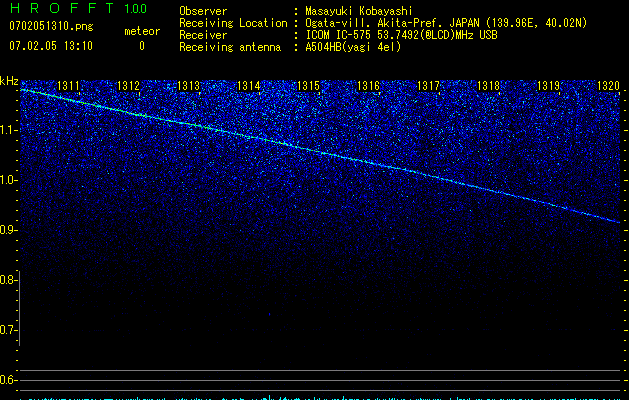Screen dimensions: 629x400
Task: Click the Receiving Location label
Action: [x=233, y=23]
